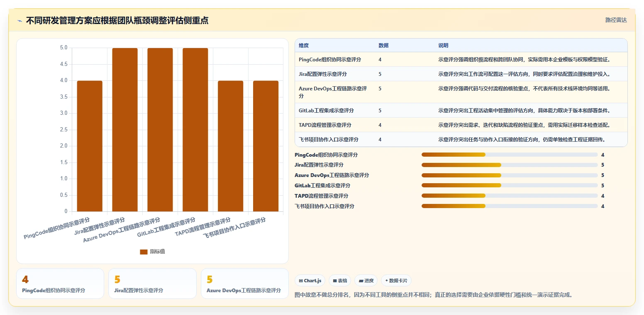Click the 指标值 legend label
Viewport: 644px width, 315px height.
157,252
